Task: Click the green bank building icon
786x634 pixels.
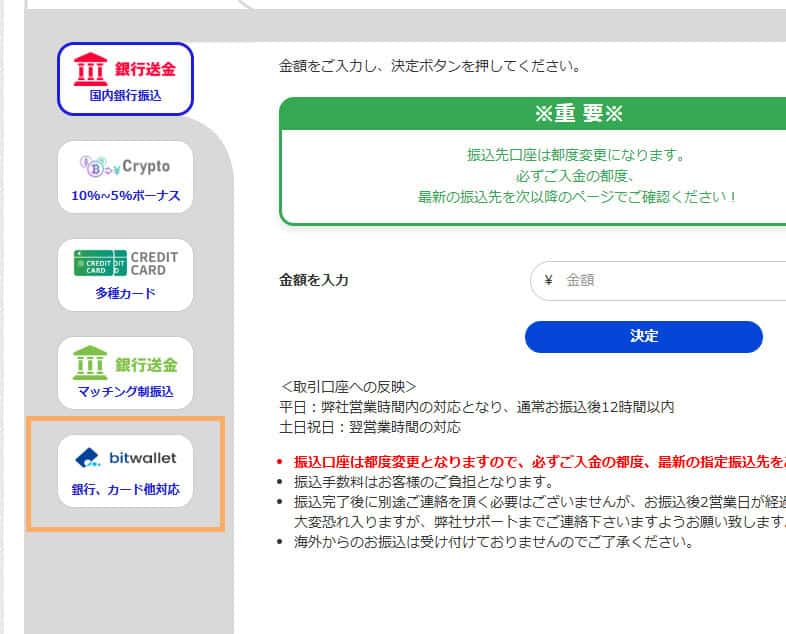Action: (x=90, y=363)
